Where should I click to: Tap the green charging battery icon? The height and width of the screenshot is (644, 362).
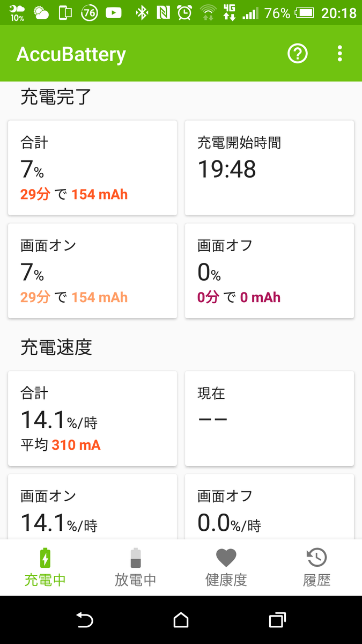(46, 558)
